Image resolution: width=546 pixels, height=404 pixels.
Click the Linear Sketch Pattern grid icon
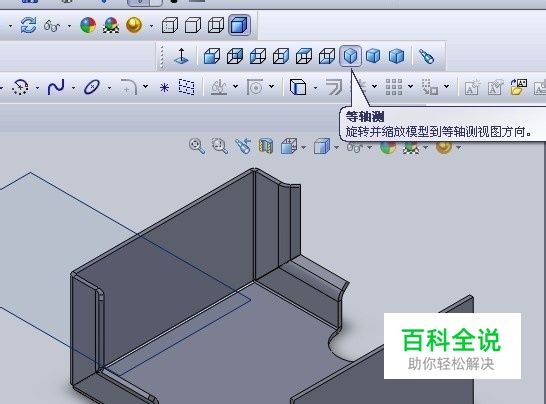[x=394, y=87]
